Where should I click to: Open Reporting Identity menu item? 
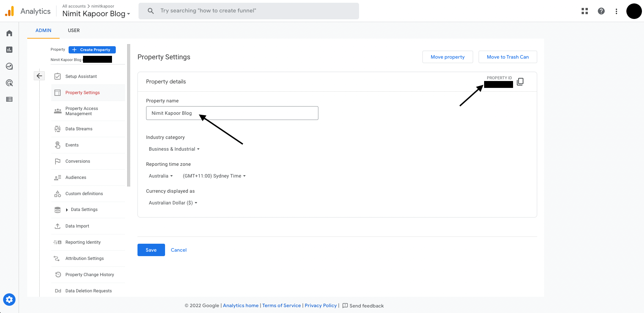tap(88, 242)
